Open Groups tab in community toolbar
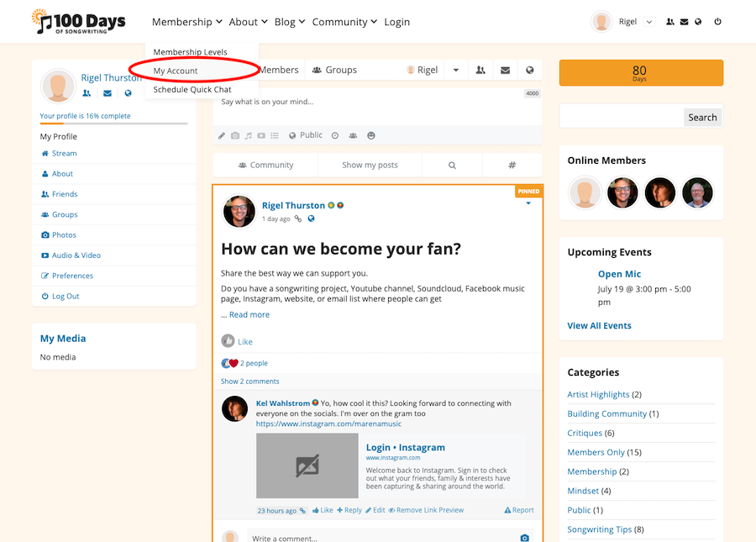Viewport: 756px width, 542px height. coord(334,71)
